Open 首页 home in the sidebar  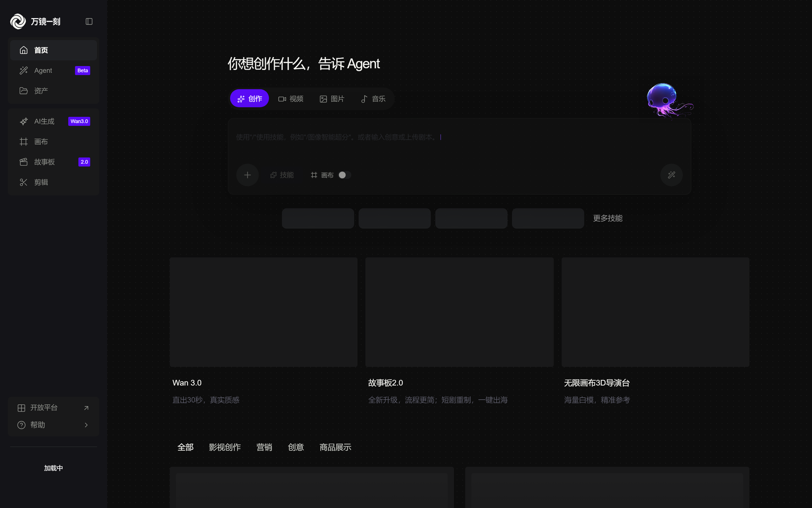tap(53, 50)
